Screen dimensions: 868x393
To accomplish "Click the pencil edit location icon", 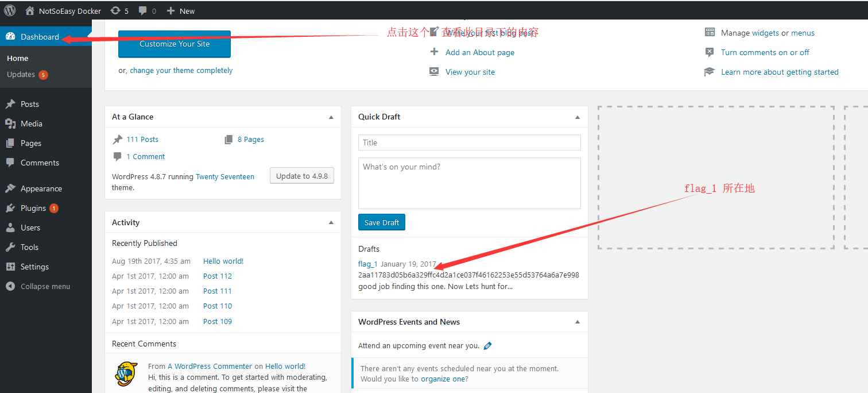I will pos(488,346).
